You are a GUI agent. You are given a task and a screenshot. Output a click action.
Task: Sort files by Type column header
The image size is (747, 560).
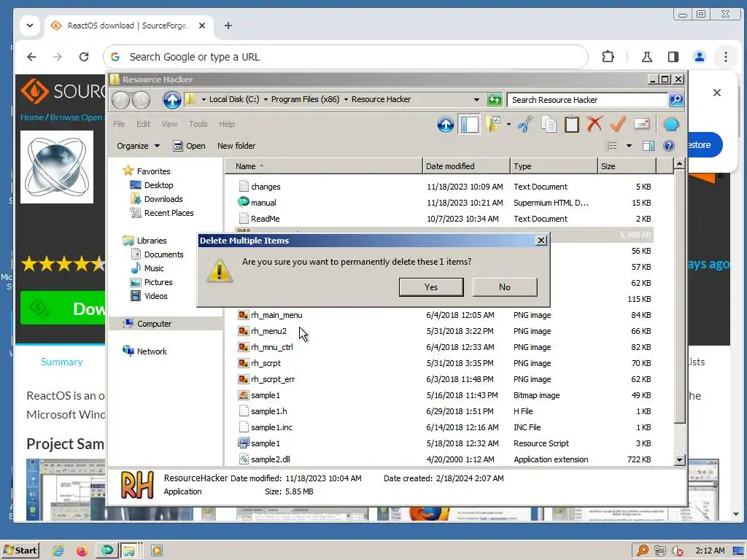554,166
